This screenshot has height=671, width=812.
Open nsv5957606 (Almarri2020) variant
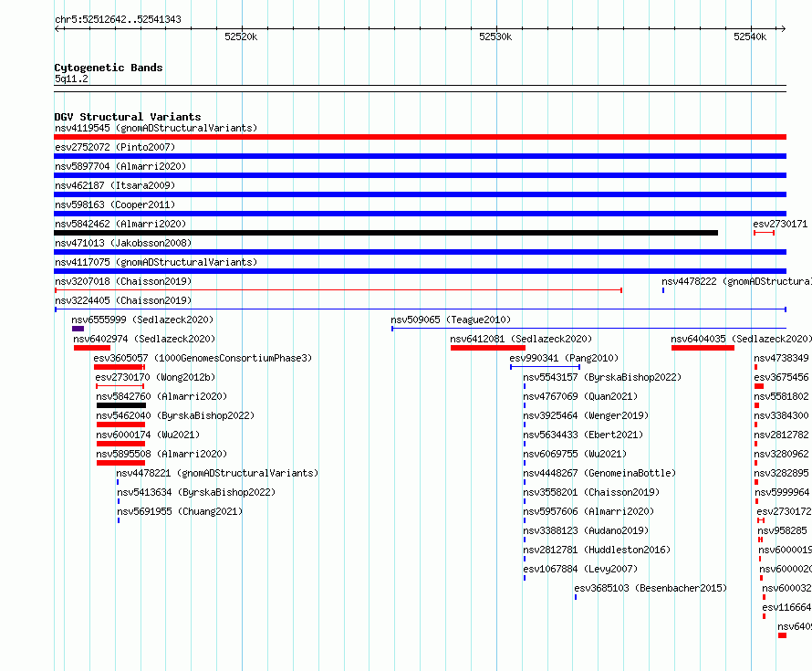(x=588, y=511)
